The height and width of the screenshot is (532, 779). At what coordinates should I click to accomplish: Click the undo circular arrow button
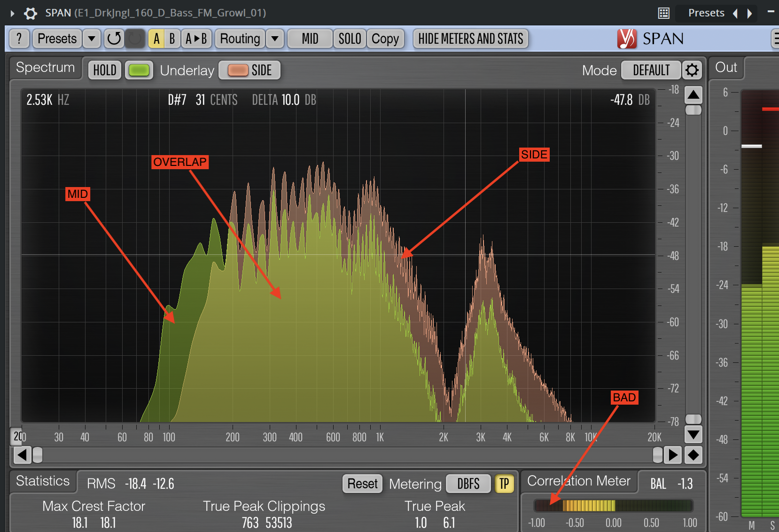114,39
